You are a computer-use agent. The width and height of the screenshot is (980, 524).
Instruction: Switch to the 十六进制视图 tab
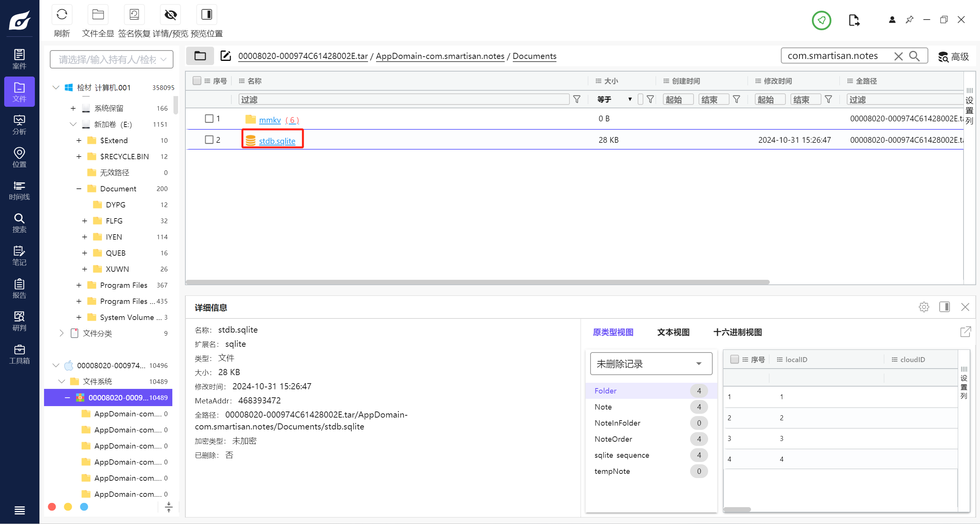[x=737, y=332]
